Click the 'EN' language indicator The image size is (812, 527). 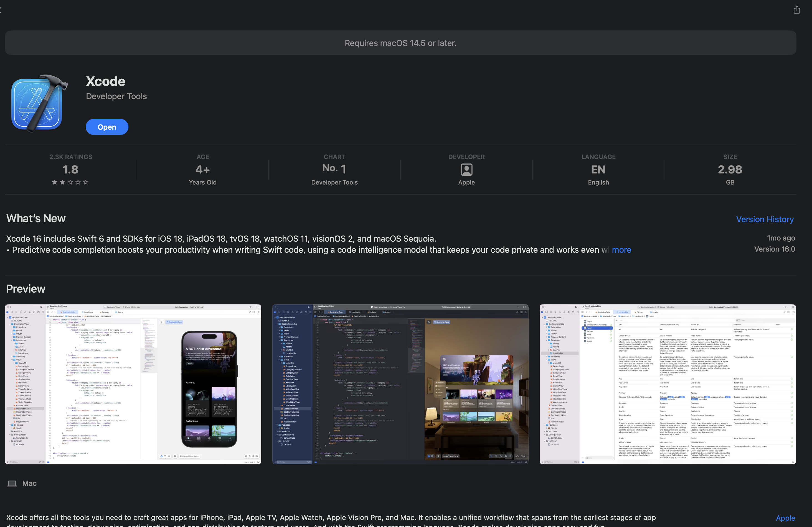[598, 169]
